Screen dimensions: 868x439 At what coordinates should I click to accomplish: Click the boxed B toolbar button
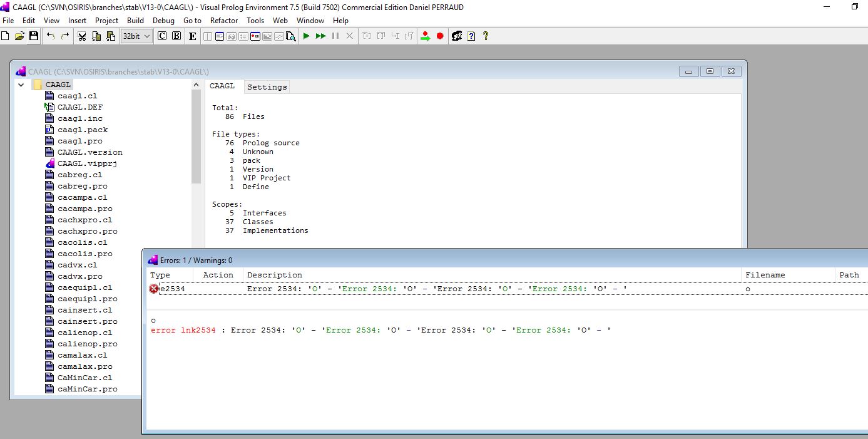pos(176,36)
